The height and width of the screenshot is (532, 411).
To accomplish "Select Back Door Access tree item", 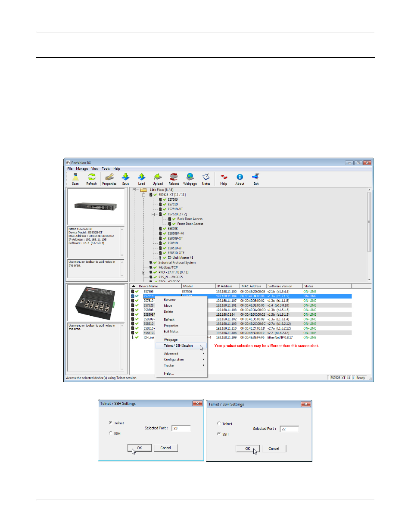I will point(190,219).
